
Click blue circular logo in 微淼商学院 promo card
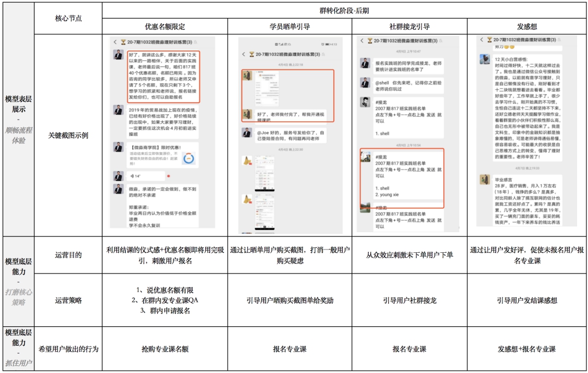(x=189, y=158)
